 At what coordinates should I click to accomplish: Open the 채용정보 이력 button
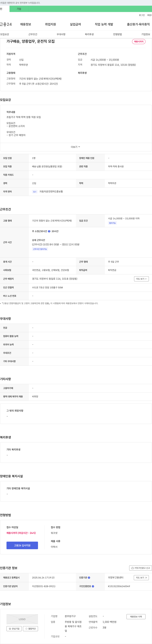(136, 617)
